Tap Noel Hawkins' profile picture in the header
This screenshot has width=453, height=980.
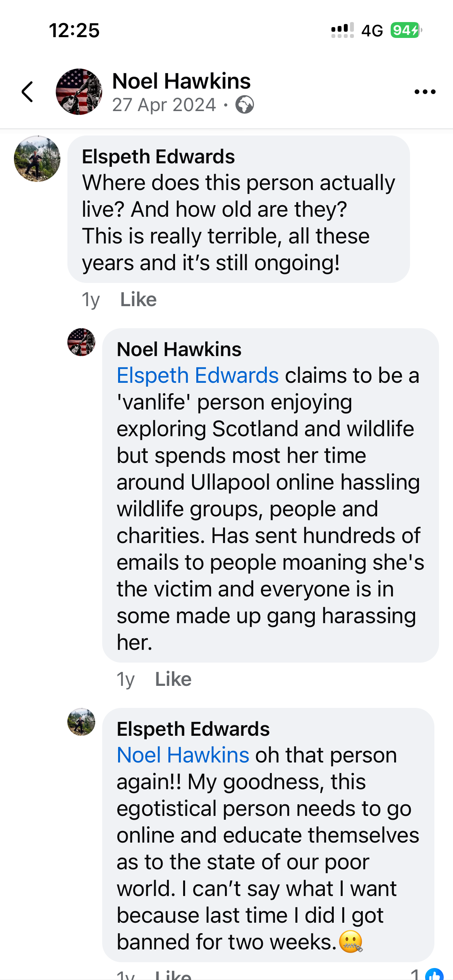click(79, 92)
